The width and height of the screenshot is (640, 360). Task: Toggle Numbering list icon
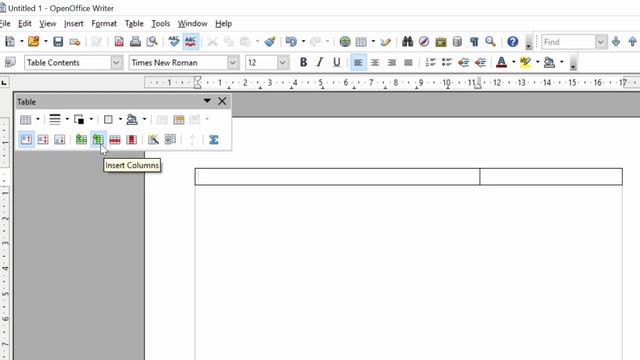click(430, 62)
